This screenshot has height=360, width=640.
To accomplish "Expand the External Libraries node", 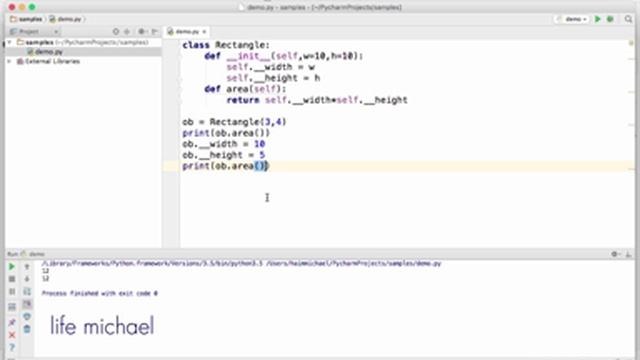I will [9, 61].
